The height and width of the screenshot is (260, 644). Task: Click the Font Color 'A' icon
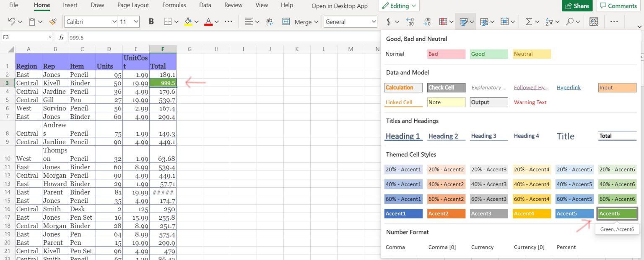point(208,22)
